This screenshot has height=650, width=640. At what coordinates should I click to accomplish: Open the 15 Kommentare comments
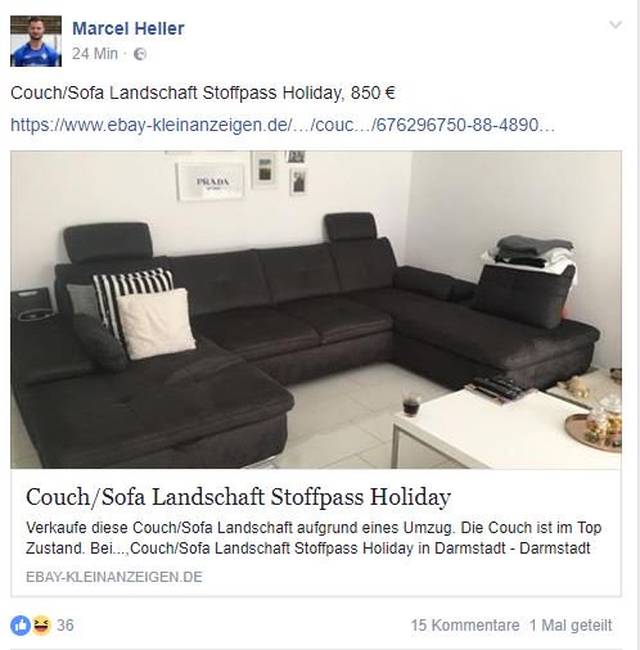point(465,626)
